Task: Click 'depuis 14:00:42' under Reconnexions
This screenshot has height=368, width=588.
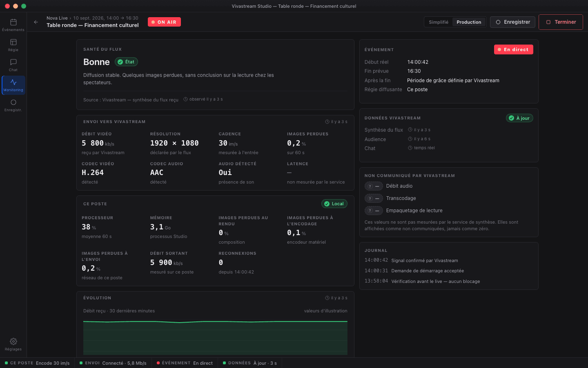Action: pos(236,272)
